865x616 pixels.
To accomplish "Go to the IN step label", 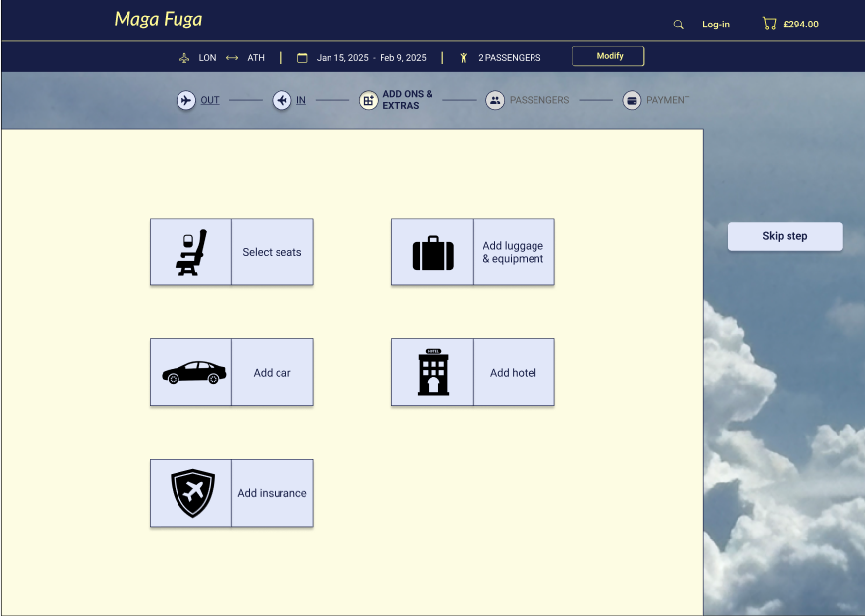I will pyautogui.click(x=301, y=100).
